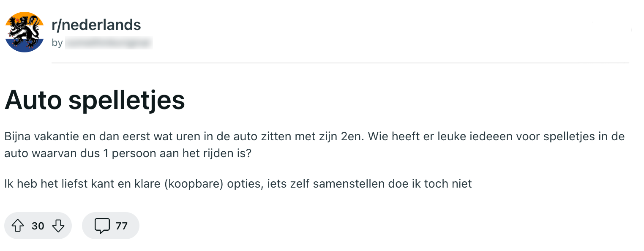The image size is (644, 251).
Task: Click the paragraph starting Ik heb het liefst
Action: 238,184
